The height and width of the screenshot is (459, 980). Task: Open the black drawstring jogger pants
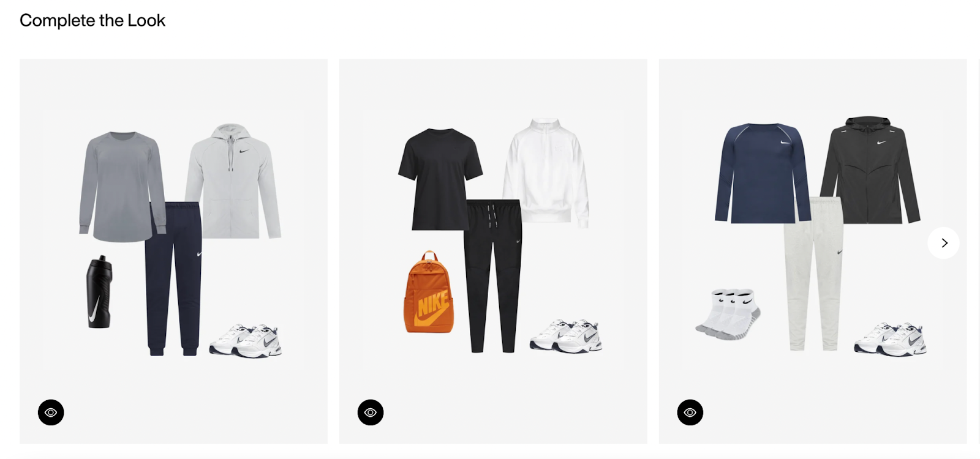click(493, 275)
